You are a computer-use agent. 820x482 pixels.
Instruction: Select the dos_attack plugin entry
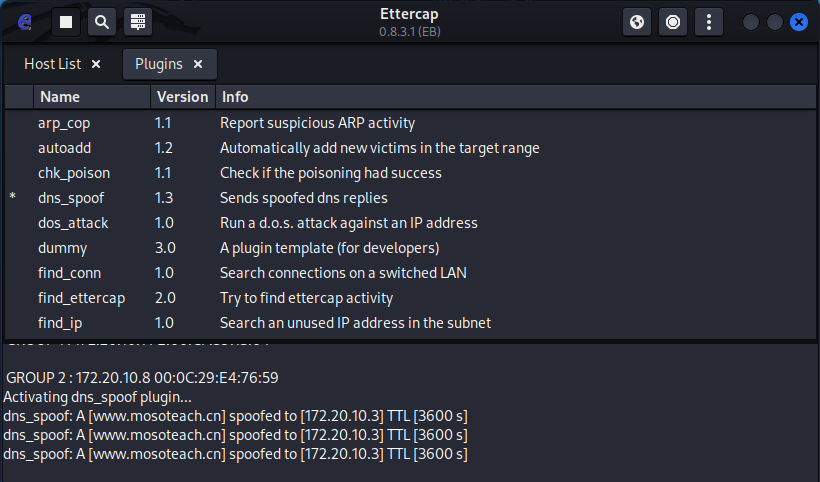(x=73, y=223)
